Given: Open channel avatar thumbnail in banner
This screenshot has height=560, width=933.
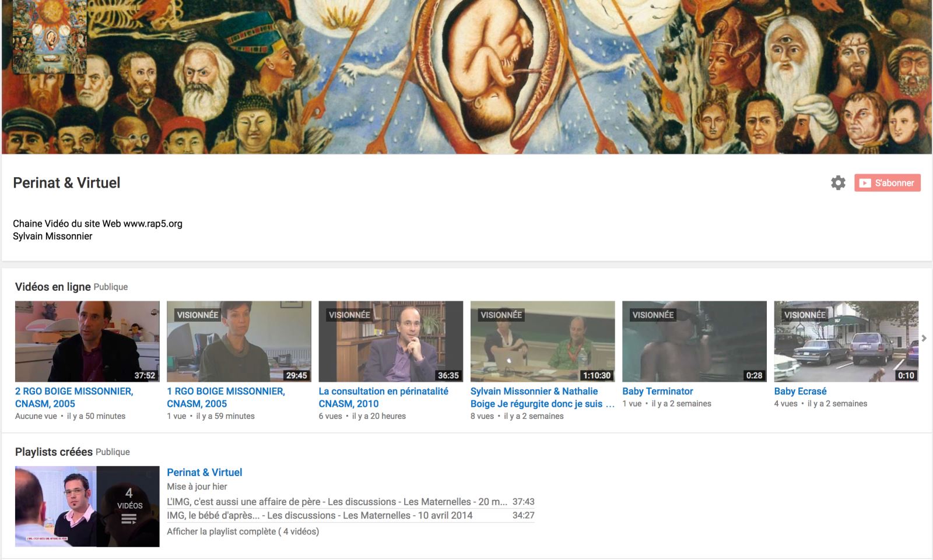Looking at the screenshot, I should pos(50,36).
